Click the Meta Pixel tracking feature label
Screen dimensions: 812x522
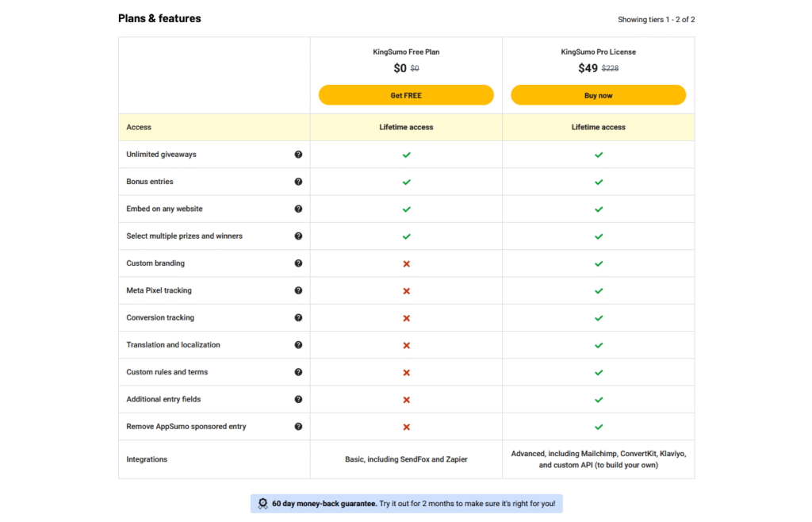click(159, 290)
